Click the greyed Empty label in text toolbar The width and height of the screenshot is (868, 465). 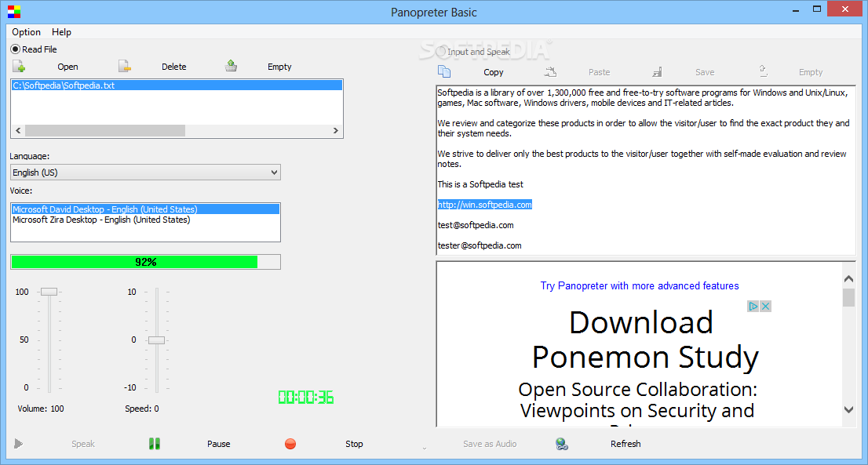(x=811, y=72)
